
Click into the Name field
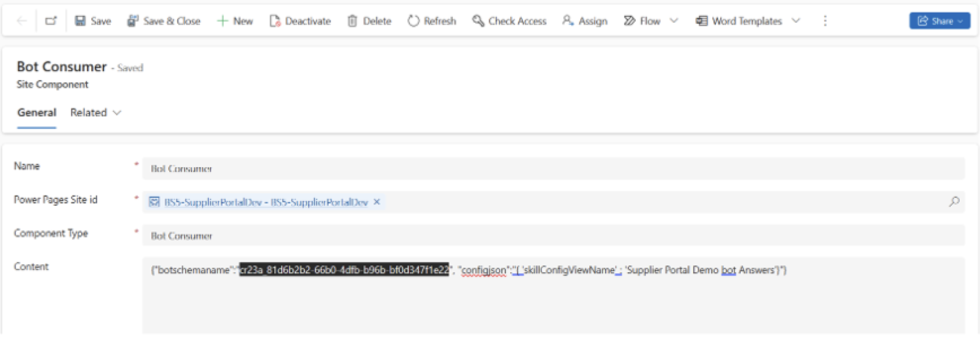click(553, 168)
